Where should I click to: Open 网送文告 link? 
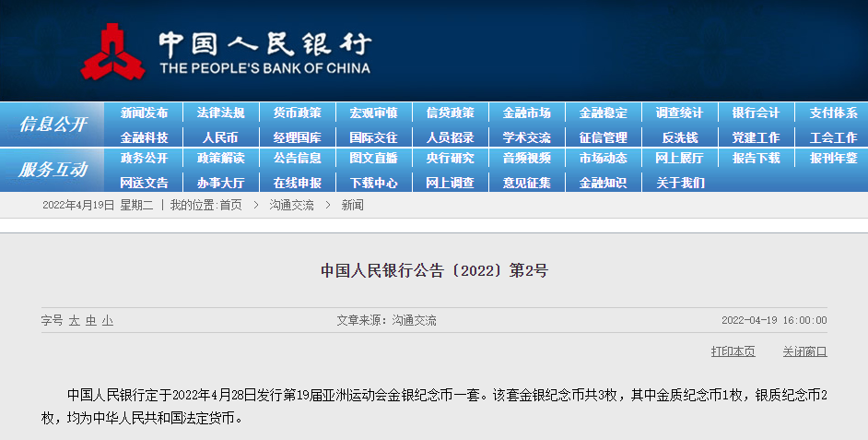click(144, 183)
